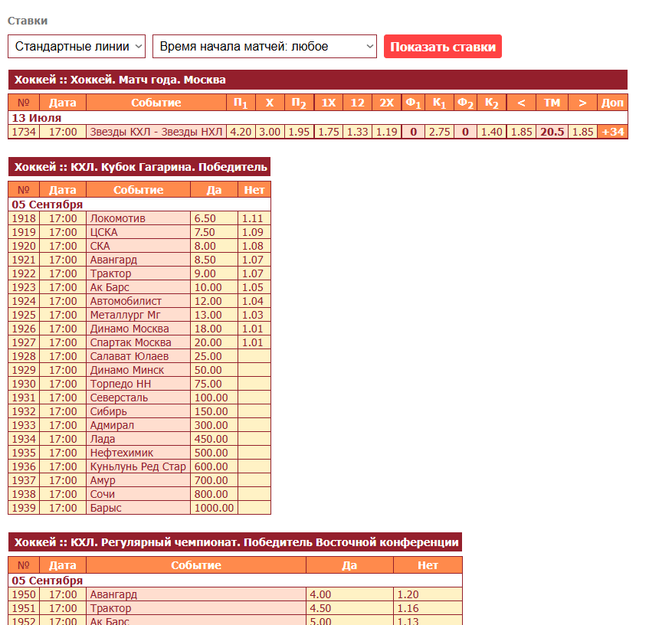
Task: Click the 500.00 odds for Нефтехимик
Action: pos(214,453)
